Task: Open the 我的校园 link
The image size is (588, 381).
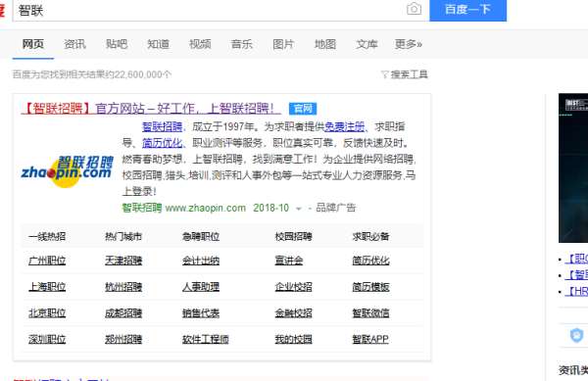Action: coord(294,340)
